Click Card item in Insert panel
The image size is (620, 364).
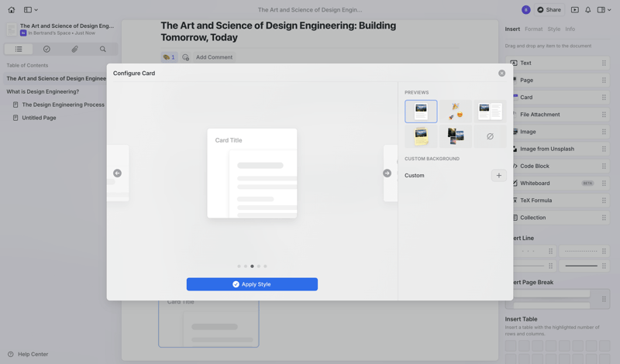(x=561, y=98)
